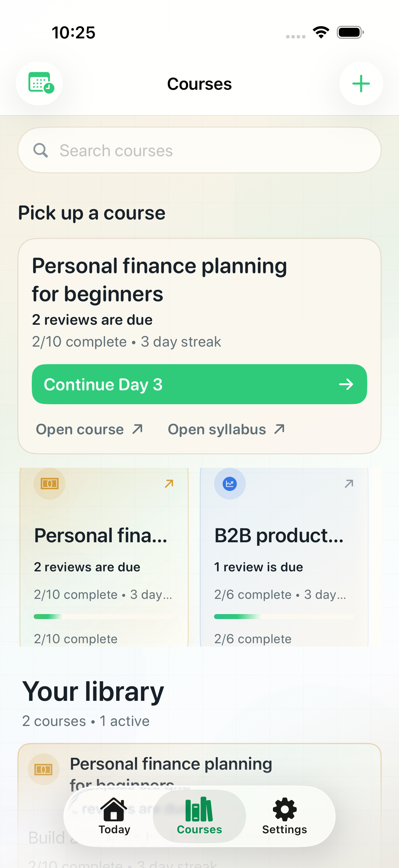Open the Settings gear icon
399x868 pixels.
[x=285, y=810]
